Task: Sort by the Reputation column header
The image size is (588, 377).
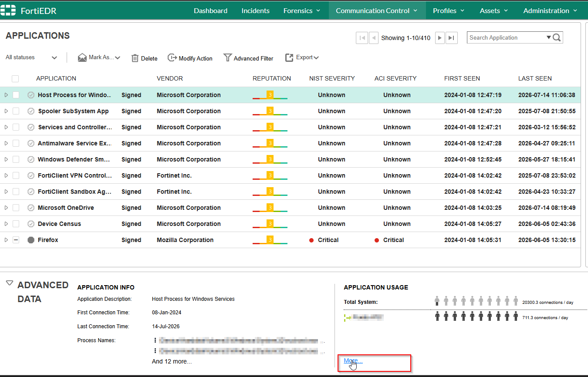Action: (272, 79)
